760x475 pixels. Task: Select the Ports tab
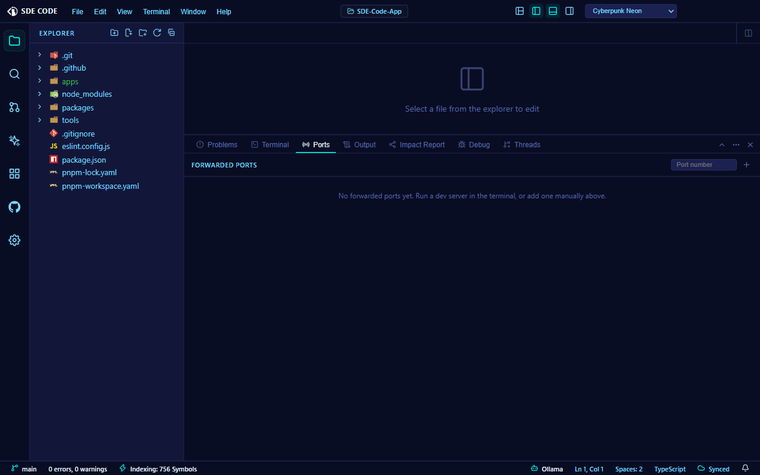pyautogui.click(x=316, y=144)
